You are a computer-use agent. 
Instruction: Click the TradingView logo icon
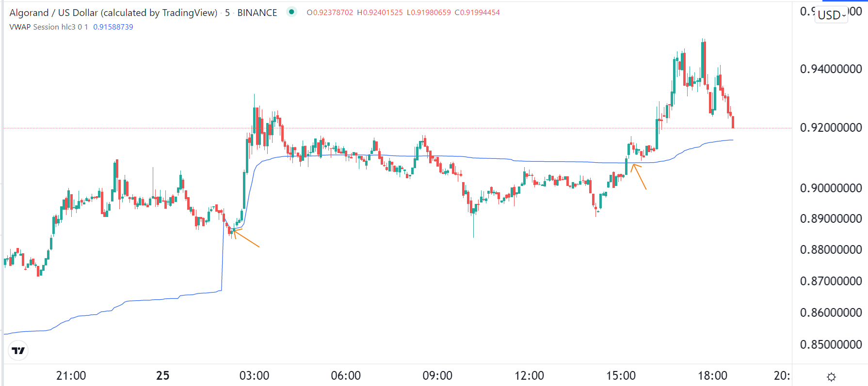(18, 351)
